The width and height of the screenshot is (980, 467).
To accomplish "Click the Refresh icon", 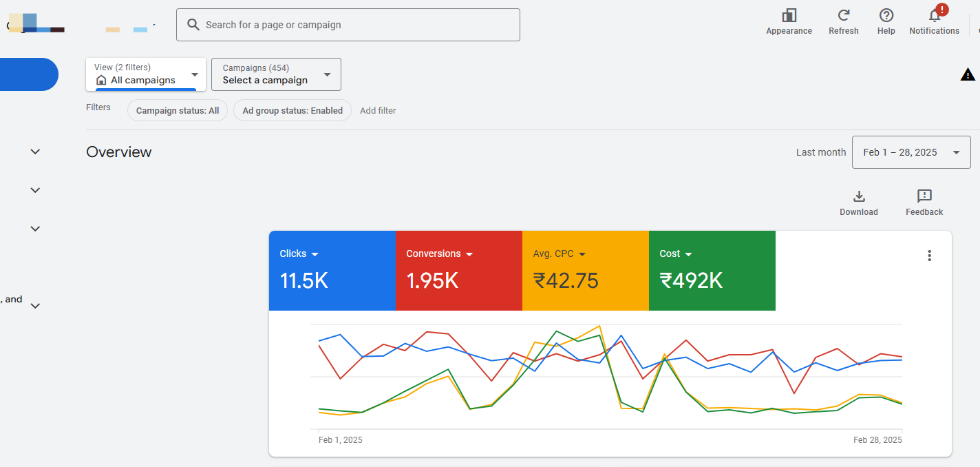I will tap(843, 15).
